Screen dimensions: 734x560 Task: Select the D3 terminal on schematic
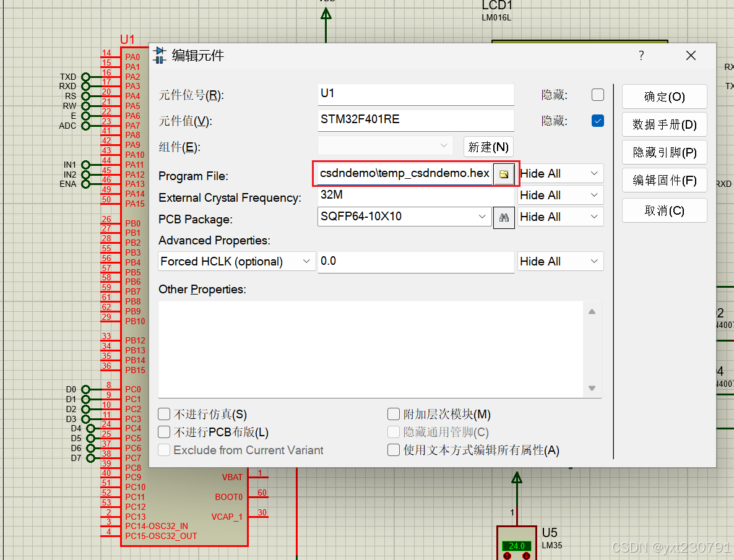pos(85,418)
